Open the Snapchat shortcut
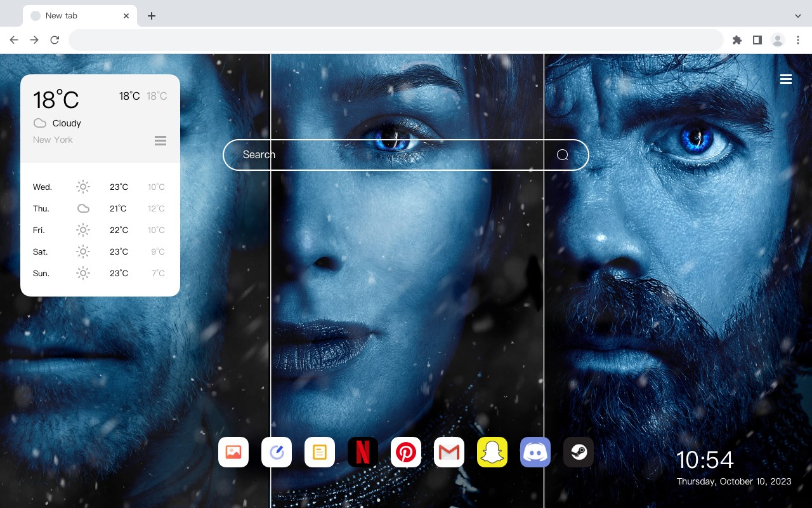 tap(492, 452)
